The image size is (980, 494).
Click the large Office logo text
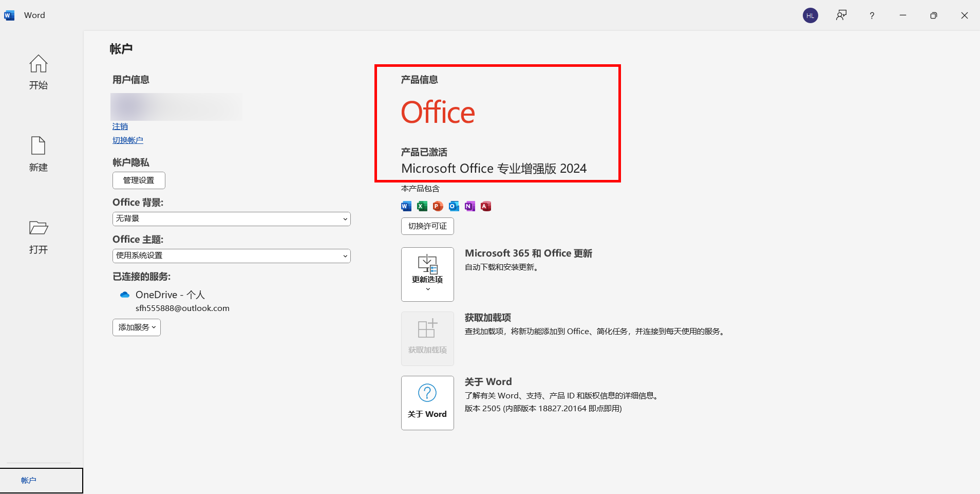tap(438, 113)
